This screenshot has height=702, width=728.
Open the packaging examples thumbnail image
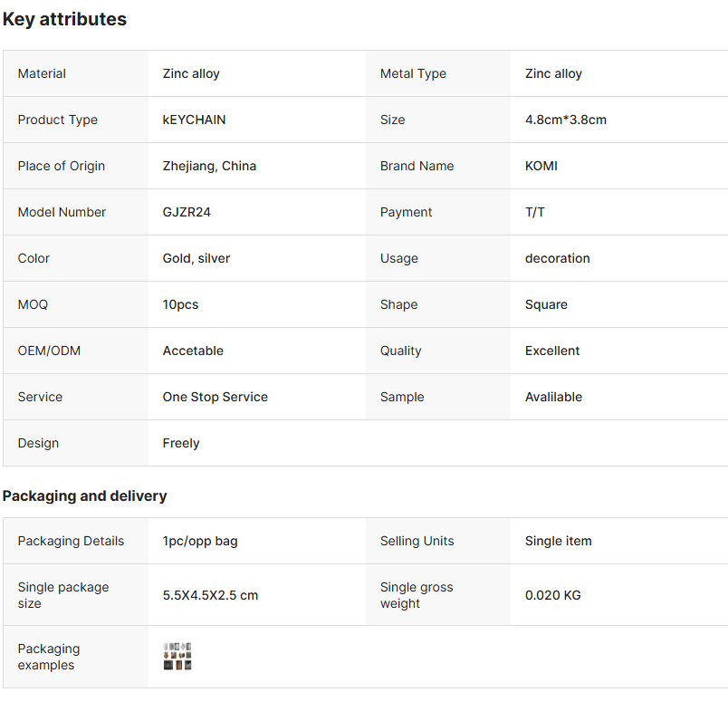(177, 656)
